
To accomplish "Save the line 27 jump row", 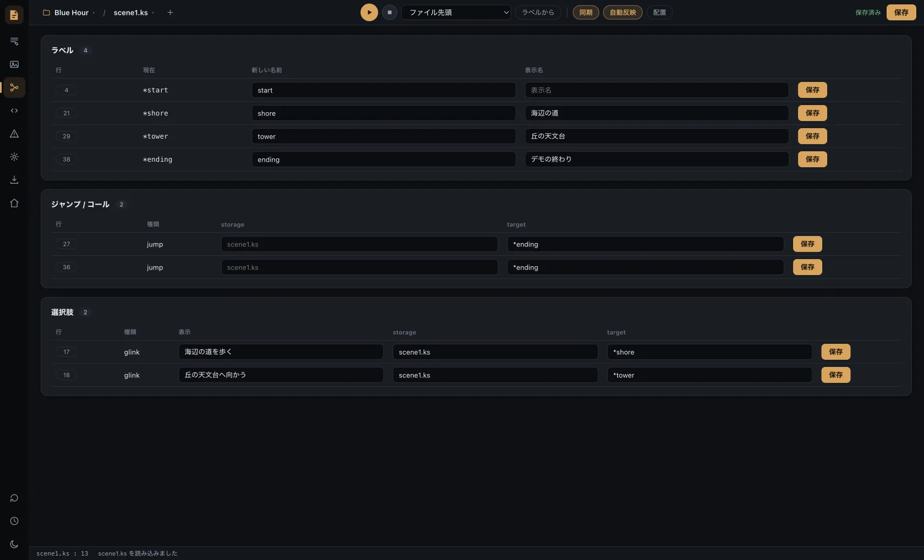I will click(x=807, y=244).
